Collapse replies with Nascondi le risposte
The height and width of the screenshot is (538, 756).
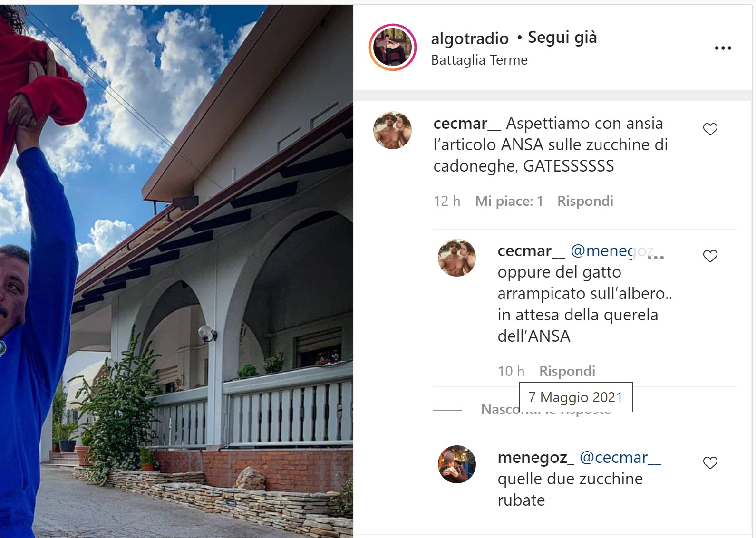point(546,409)
